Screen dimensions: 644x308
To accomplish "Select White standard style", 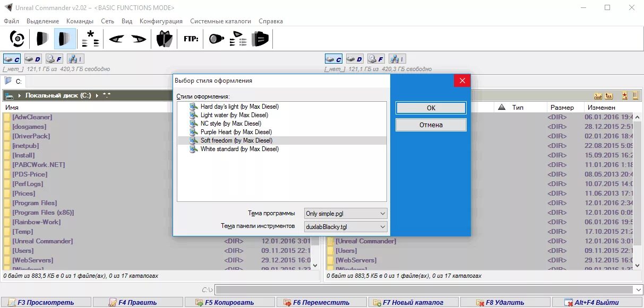I will [239, 149].
